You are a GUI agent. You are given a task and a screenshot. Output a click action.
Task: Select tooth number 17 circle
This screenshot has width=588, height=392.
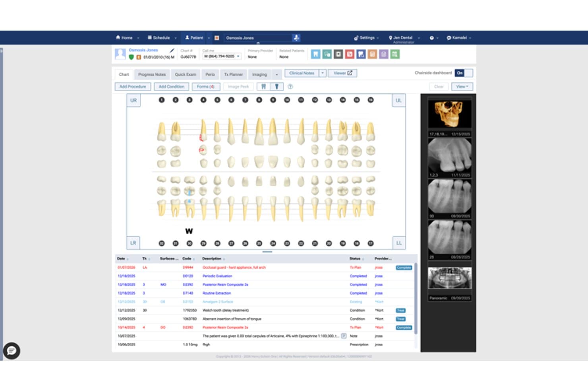point(371,243)
